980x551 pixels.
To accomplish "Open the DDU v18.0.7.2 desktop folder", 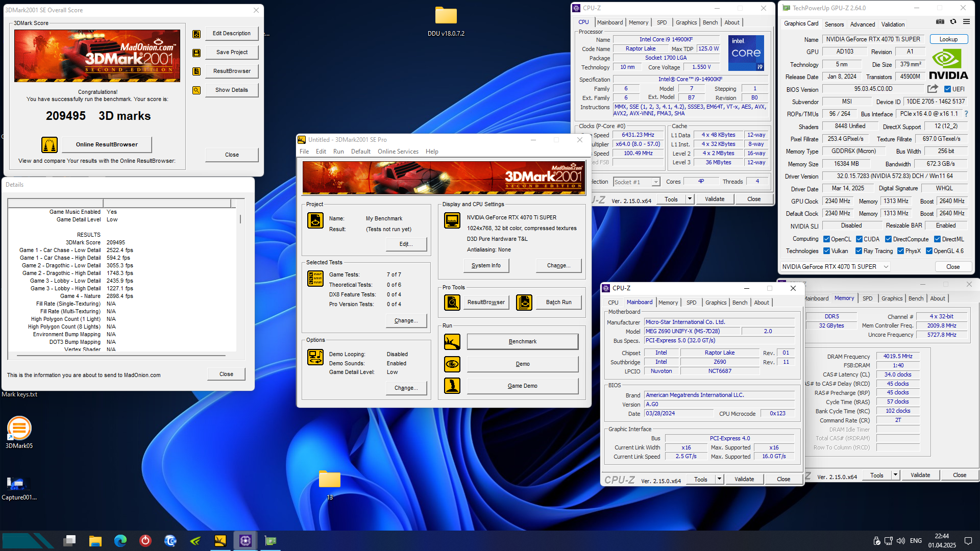I will point(446,21).
